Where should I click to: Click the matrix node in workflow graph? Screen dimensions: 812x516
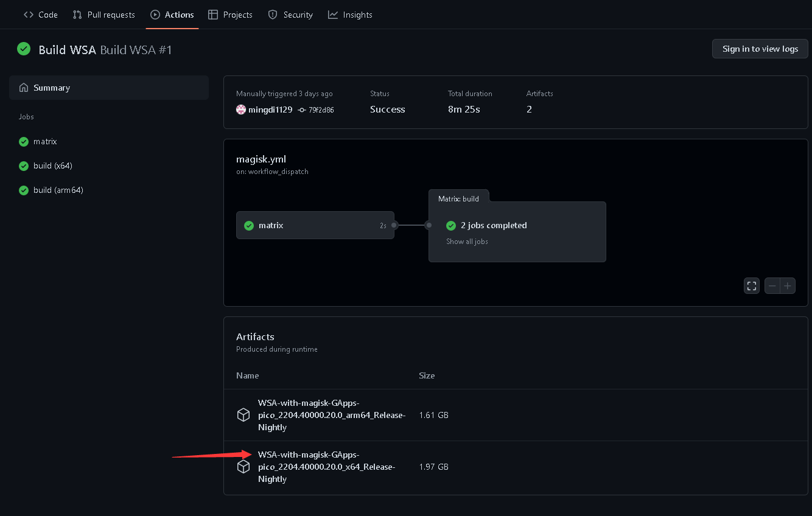(315, 225)
